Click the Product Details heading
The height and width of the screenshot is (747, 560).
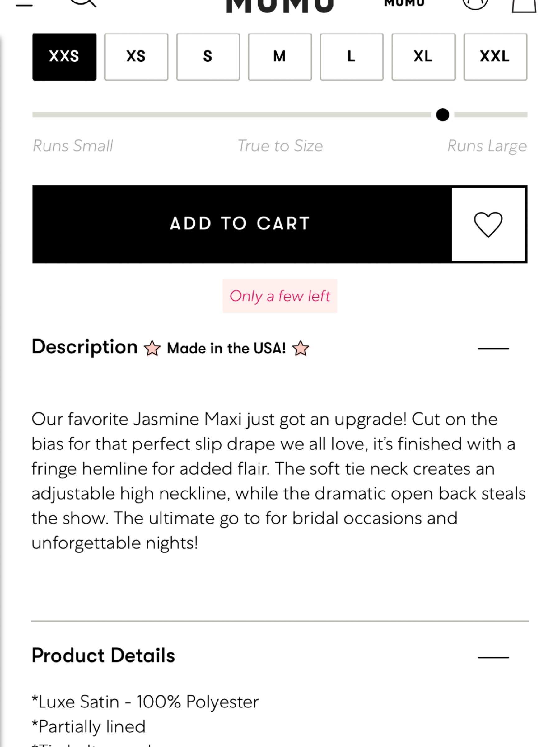tap(103, 655)
